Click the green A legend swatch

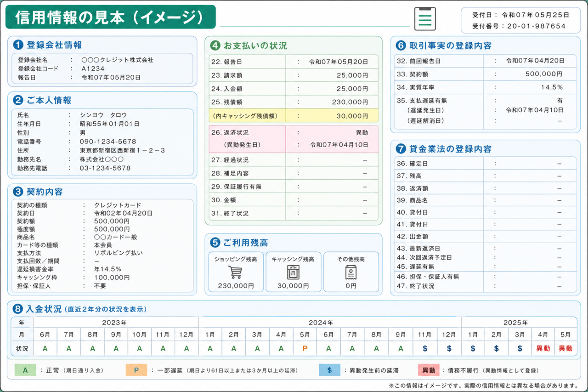pyautogui.click(x=25, y=370)
